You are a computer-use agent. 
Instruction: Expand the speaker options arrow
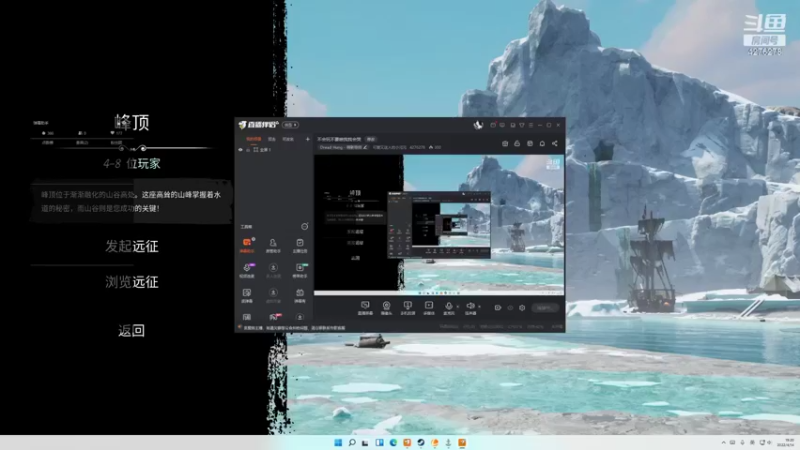[x=479, y=307]
